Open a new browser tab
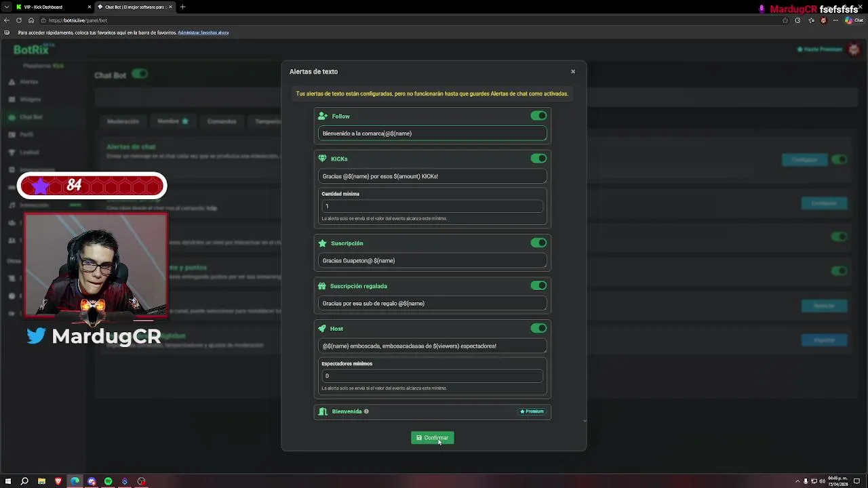868x488 pixels. [182, 7]
